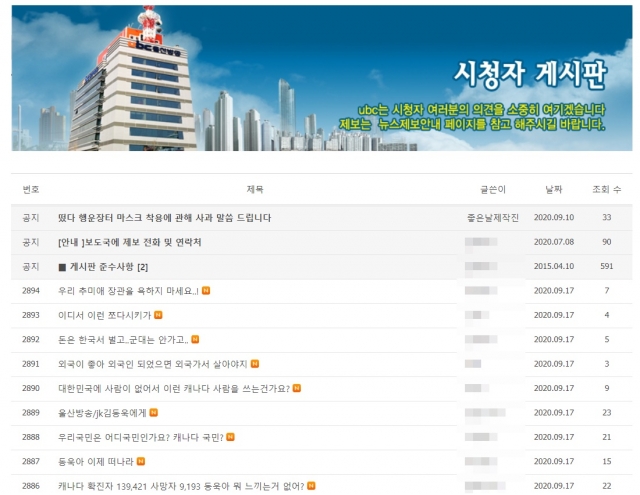Open post '우리 추미애 장관을 욕하지 마세요..!'

(x=128, y=291)
